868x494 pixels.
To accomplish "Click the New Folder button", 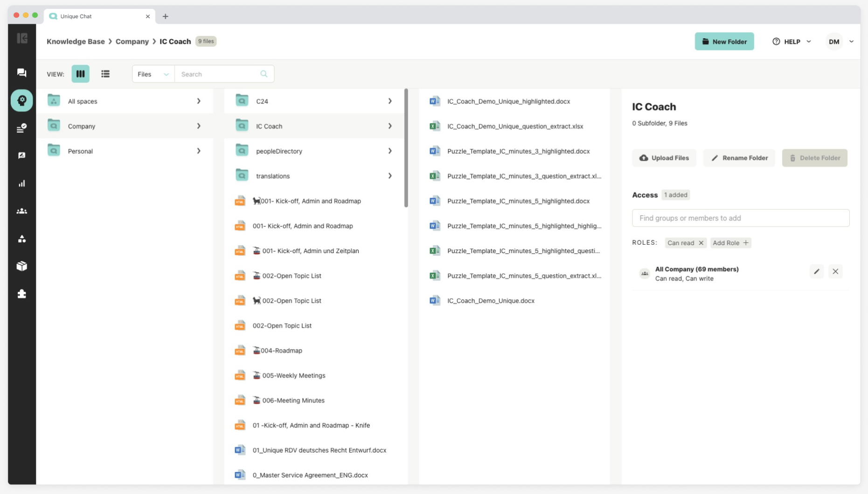I will (724, 42).
